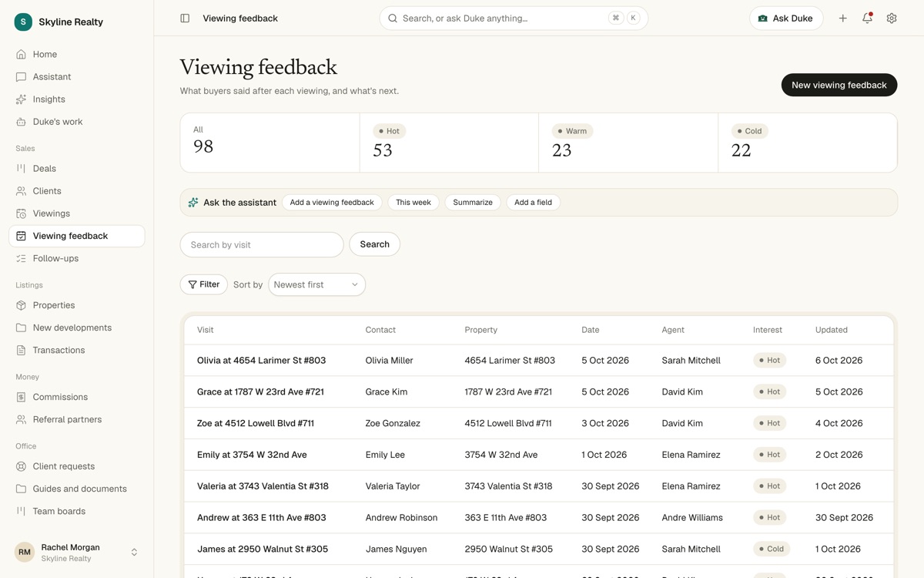This screenshot has height=578, width=924.
Task: Click the Add a viewing feedback chip
Action: click(x=332, y=203)
